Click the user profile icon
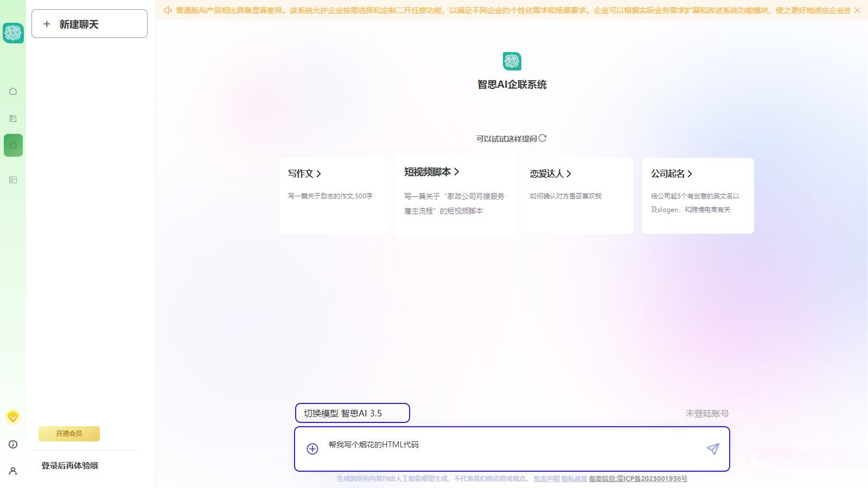Viewport: 868px width, 488px height. tap(13, 471)
